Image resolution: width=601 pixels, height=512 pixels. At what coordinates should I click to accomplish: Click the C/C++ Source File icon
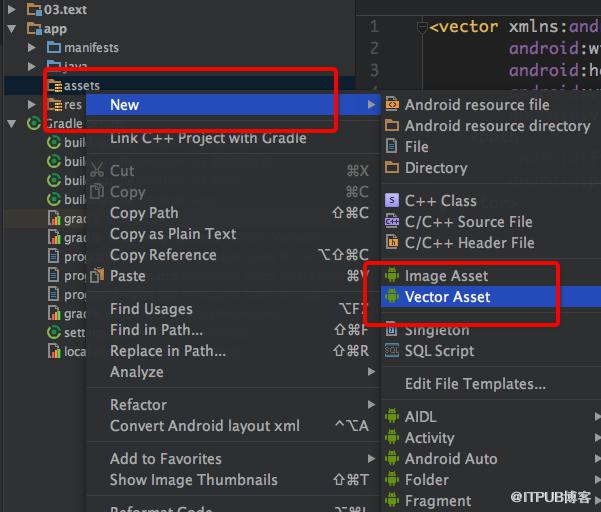pyautogui.click(x=392, y=221)
